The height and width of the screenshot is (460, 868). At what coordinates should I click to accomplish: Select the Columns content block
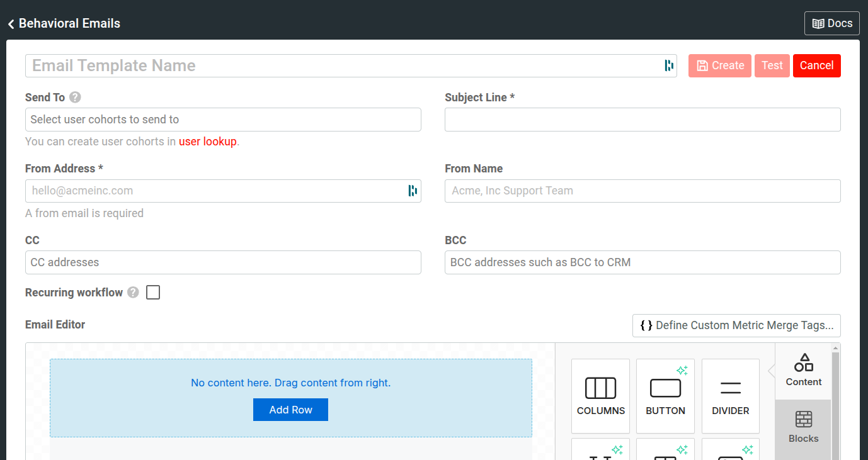[600, 396]
